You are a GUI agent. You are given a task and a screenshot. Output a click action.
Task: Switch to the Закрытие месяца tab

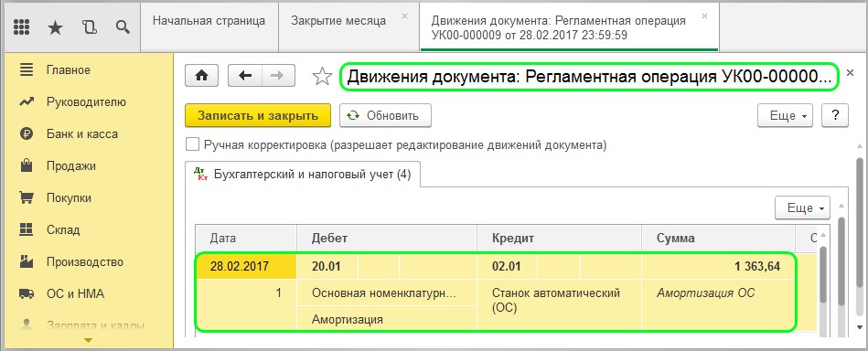(x=338, y=21)
